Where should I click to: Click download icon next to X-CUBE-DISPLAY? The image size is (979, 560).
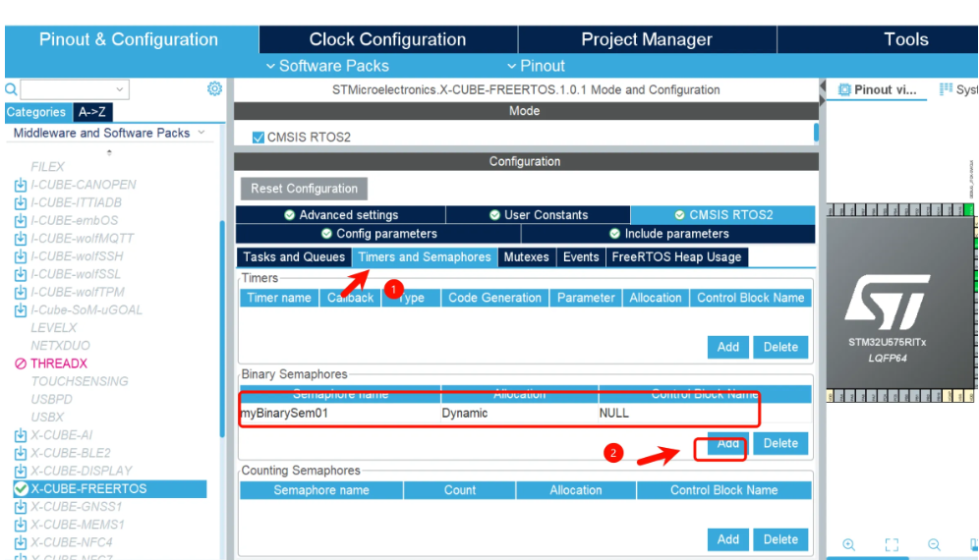pos(21,471)
